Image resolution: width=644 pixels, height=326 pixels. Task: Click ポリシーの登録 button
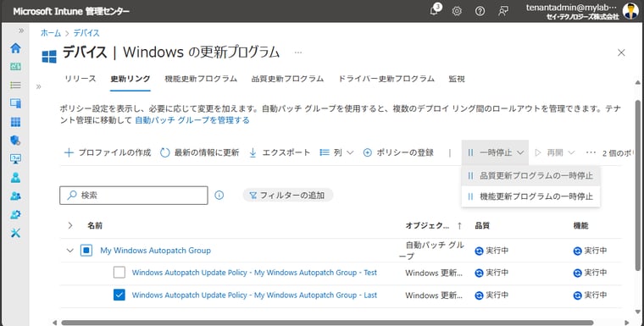point(398,152)
